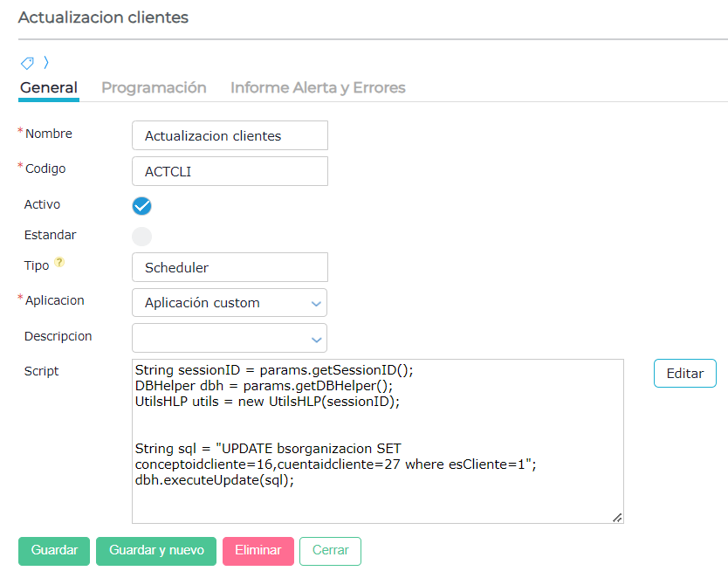This screenshot has width=728, height=571.
Task: Click into the Codigo field
Action: [230, 171]
